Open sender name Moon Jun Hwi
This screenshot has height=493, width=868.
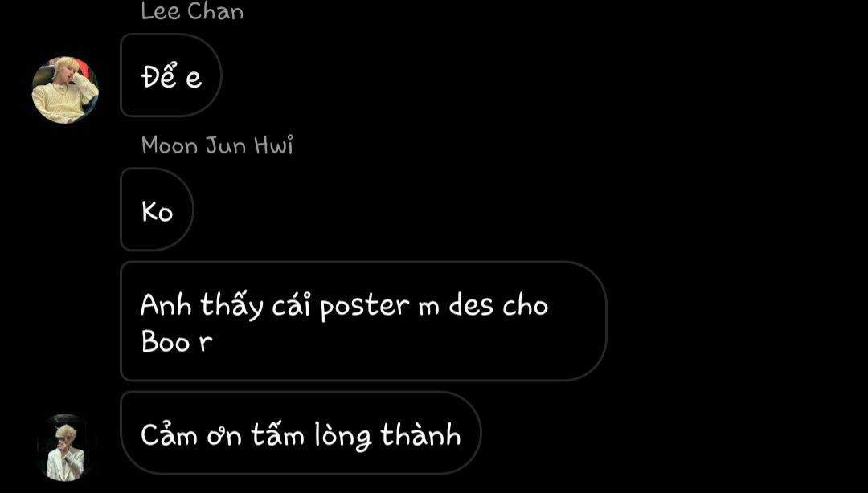[x=217, y=145]
